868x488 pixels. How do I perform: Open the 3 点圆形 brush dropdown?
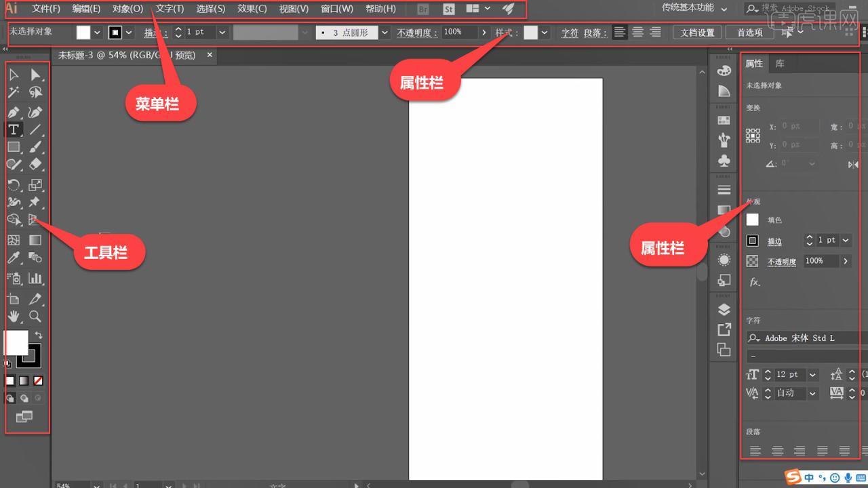[x=384, y=33]
